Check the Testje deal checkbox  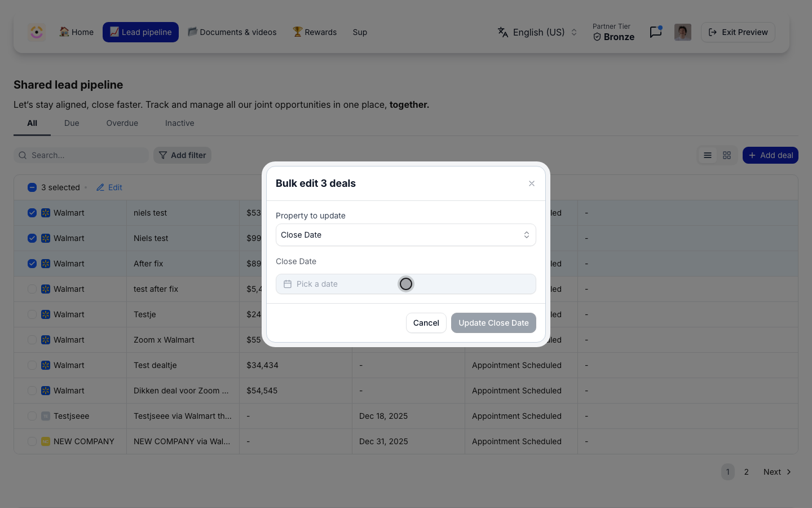(32, 314)
